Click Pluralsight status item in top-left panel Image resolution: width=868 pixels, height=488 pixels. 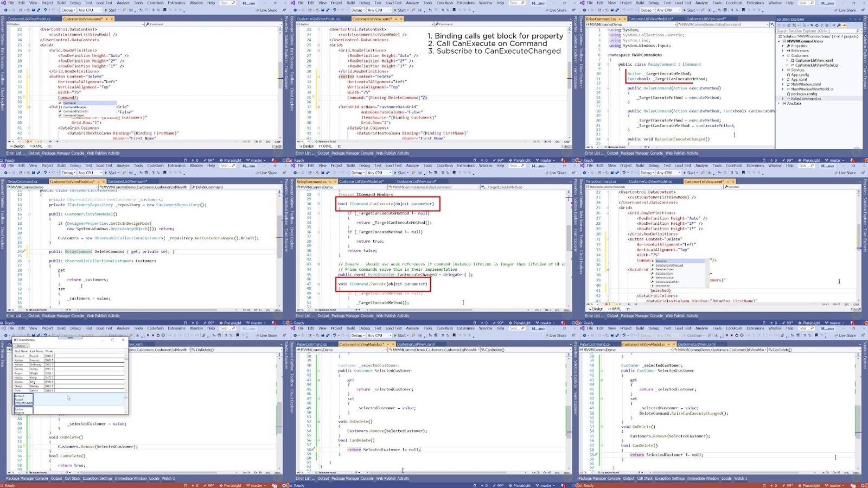click(231, 160)
